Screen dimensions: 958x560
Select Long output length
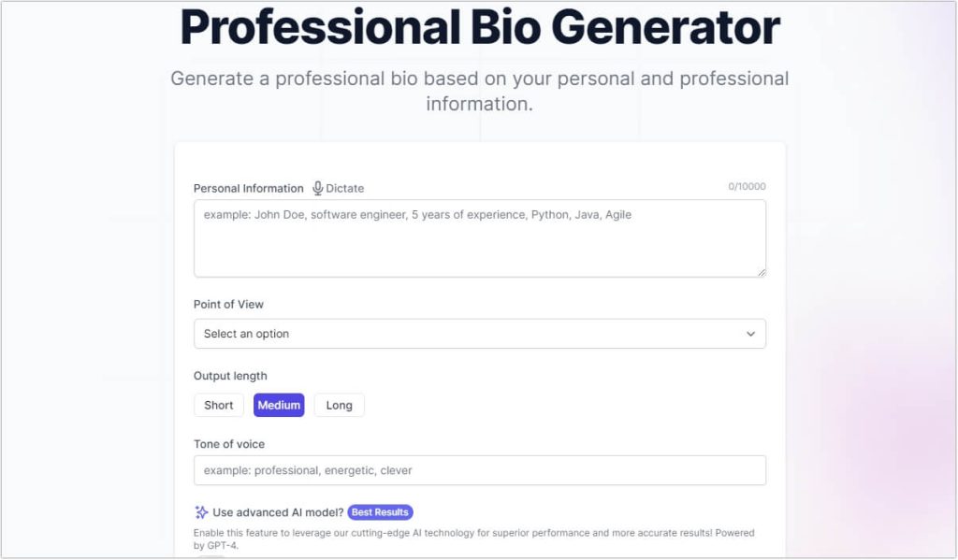pos(339,405)
